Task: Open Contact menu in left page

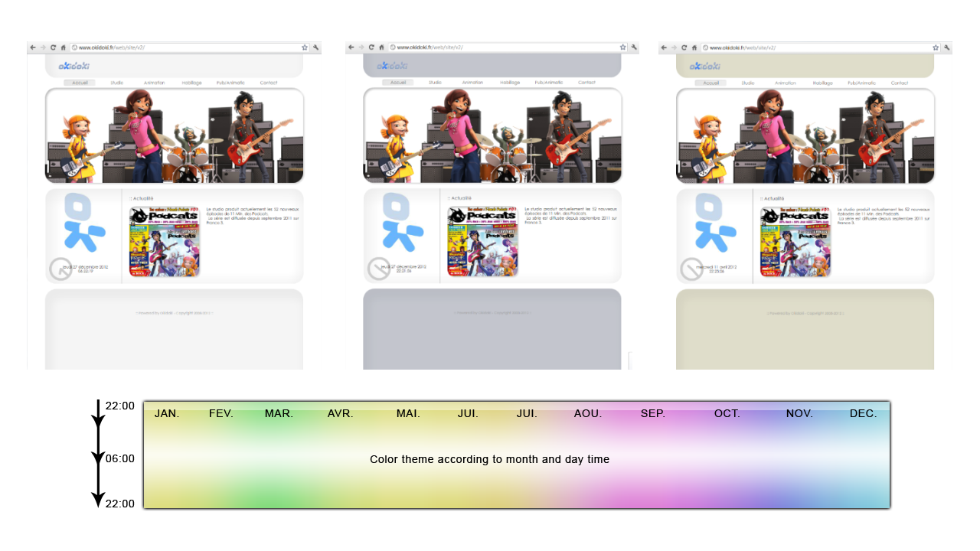Action: tap(268, 83)
